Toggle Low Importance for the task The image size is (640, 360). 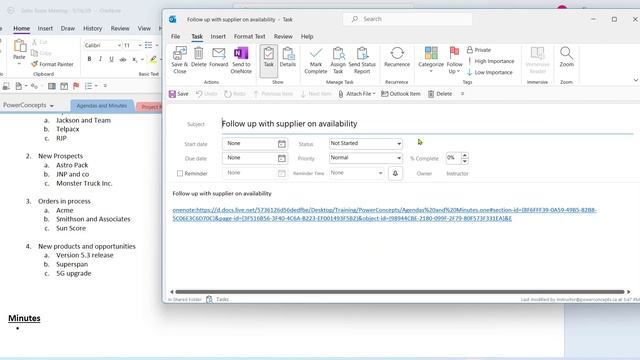(490, 72)
